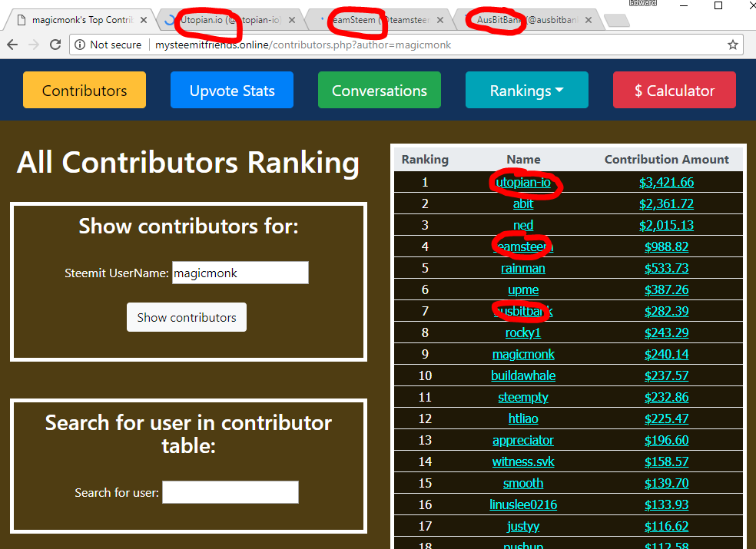
Task: Click the $3,421.66 contribution amount
Action: tap(666, 182)
